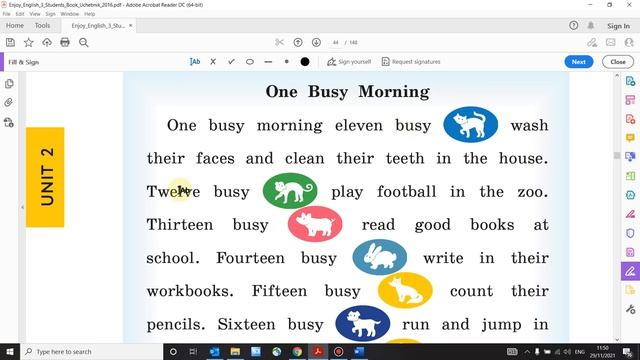640x360 pixels.
Task: Bookmark the file with the star icon
Action: pos(29,42)
